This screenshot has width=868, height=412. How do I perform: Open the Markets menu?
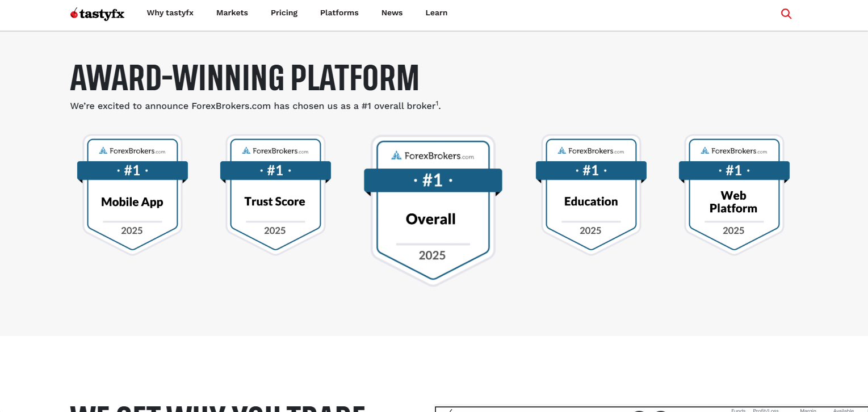[x=232, y=12]
